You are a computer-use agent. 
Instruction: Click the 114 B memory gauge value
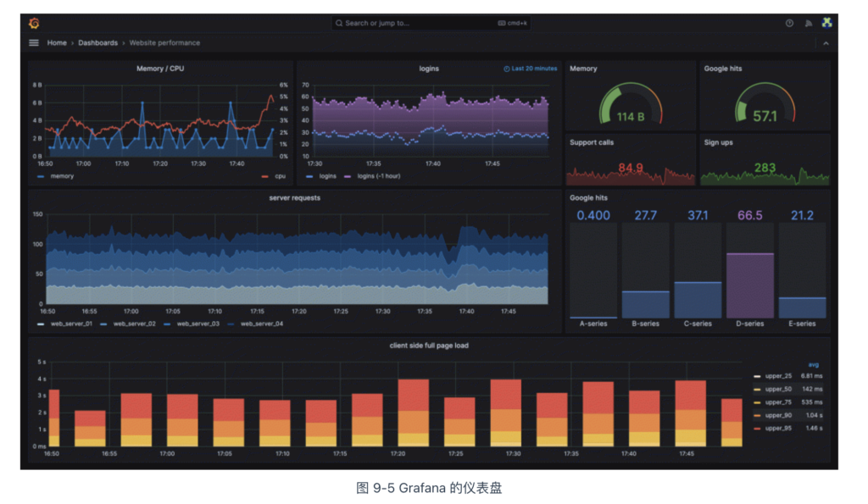(631, 117)
